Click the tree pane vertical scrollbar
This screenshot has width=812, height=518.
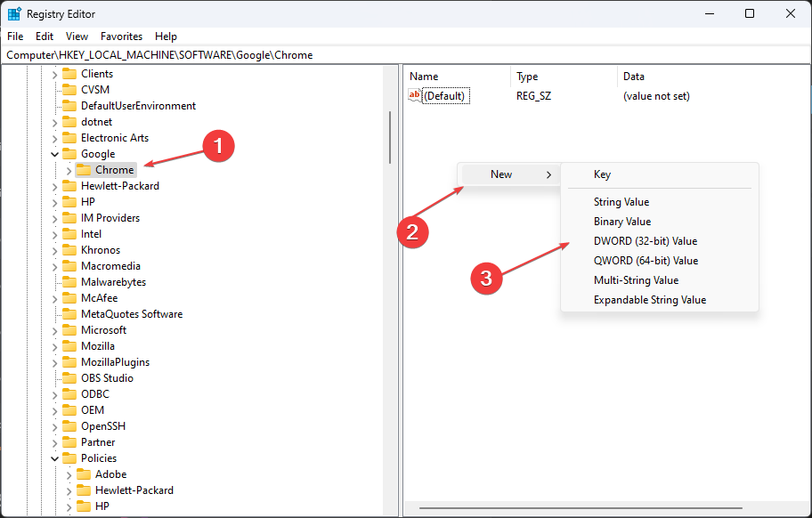[x=390, y=137]
